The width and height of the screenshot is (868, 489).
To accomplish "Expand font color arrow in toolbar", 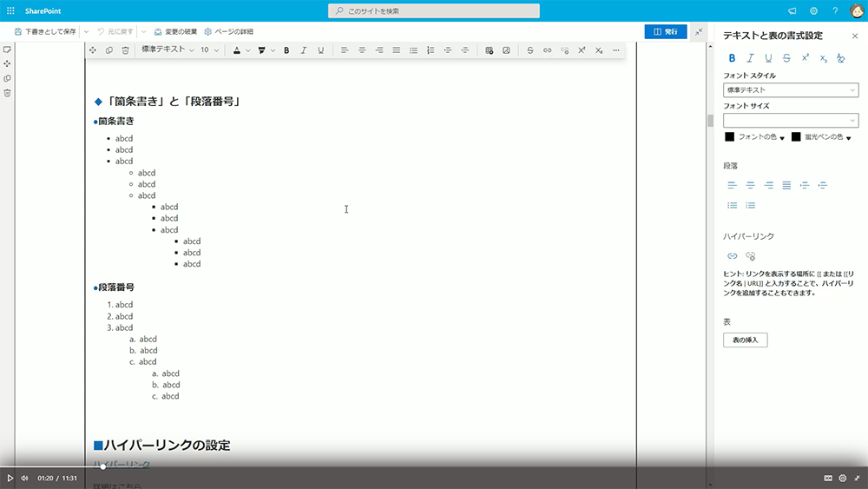I will tap(248, 50).
